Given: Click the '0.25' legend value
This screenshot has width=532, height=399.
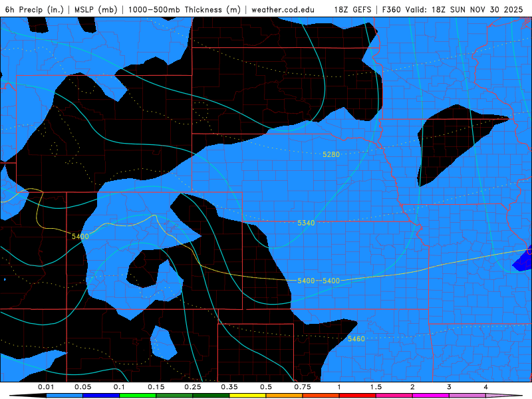Looking at the screenshot, I should [193, 387].
